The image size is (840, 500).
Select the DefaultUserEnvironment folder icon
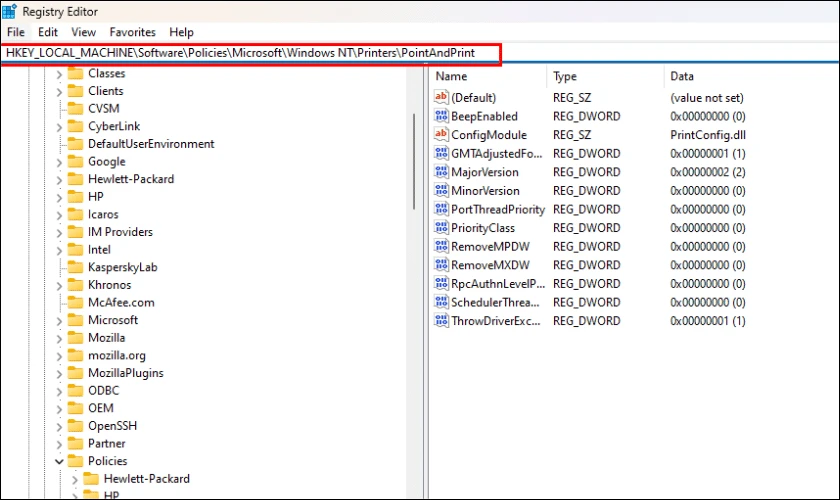[76, 144]
